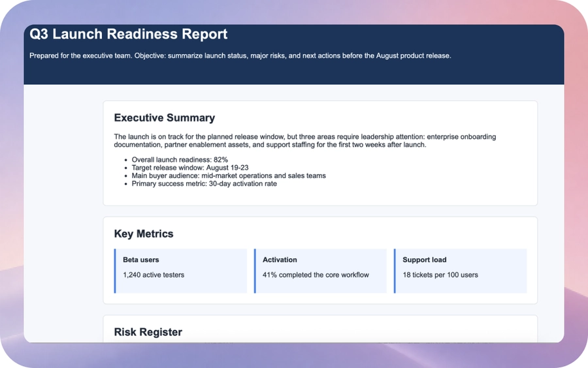
Task: Click the Activation card label
Action: pos(280,260)
